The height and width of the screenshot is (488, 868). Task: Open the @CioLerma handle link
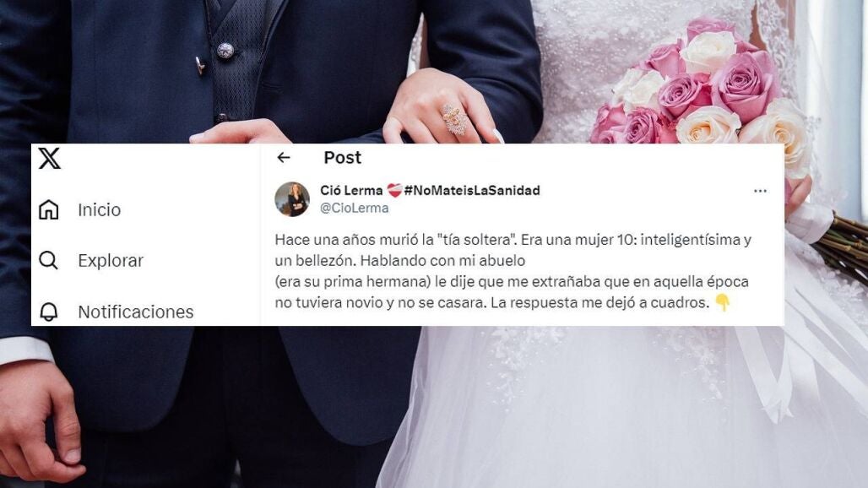pyautogui.click(x=355, y=208)
